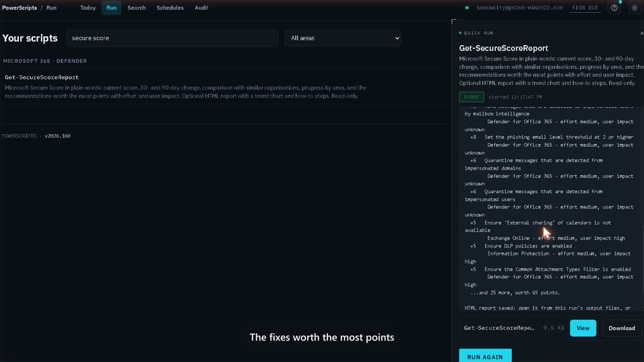Select the Get-SecureScoreReport script in the list
Screen dimensions: 644x362
pos(226,86)
